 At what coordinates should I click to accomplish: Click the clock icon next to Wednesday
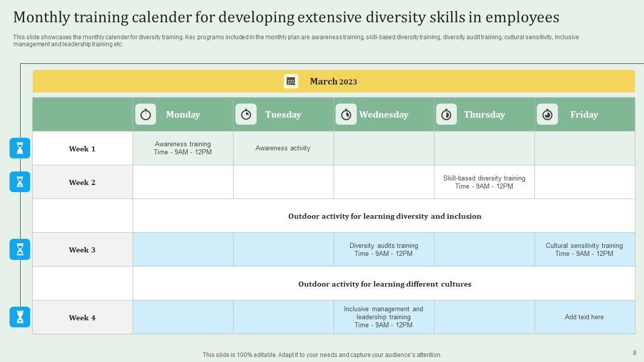pyautogui.click(x=346, y=115)
